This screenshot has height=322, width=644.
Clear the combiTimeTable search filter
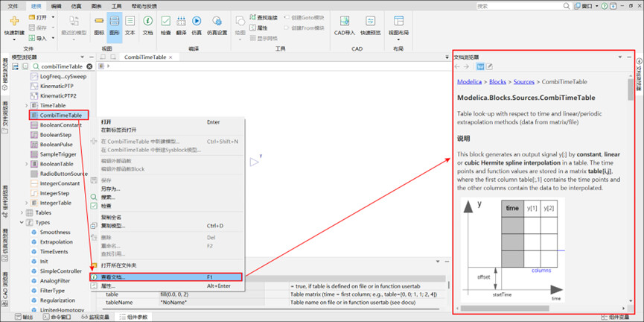(x=89, y=66)
